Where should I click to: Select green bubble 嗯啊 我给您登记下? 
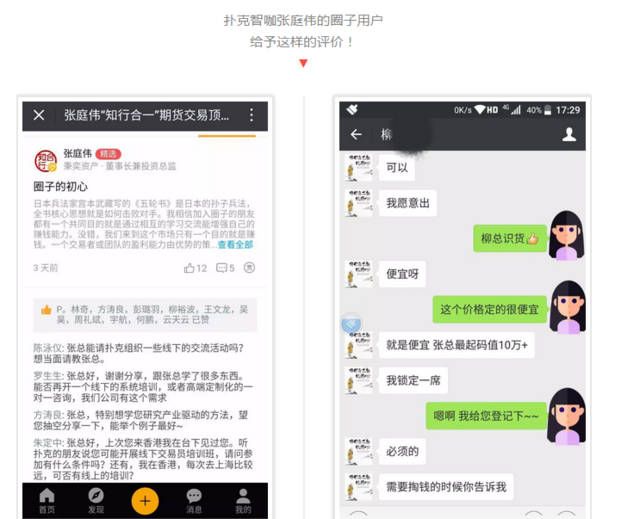click(486, 416)
